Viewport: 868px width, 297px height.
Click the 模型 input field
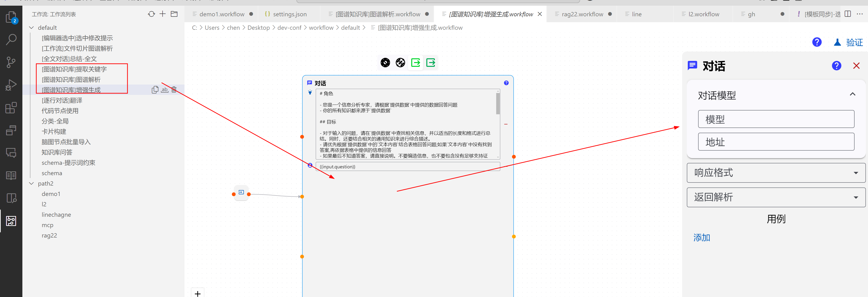pyautogui.click(x=776, y=119)
